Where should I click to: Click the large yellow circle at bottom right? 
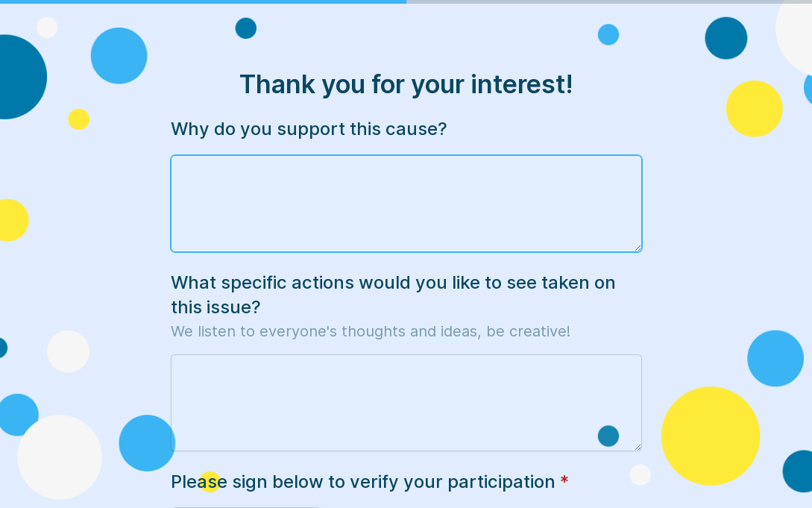(710, 436)
